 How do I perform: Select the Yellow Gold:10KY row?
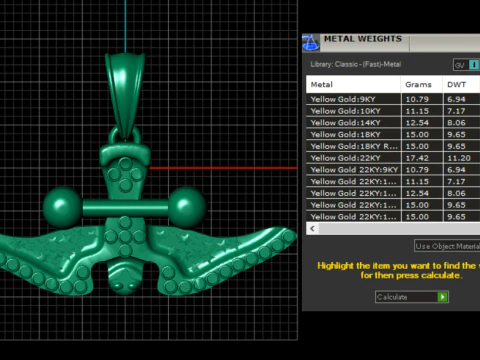(393, 111)
